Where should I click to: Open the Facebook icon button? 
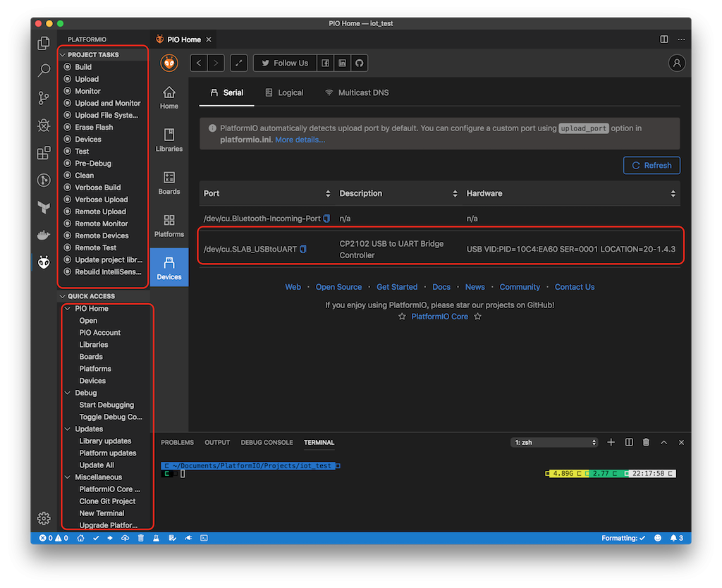(x=325, y=63)
